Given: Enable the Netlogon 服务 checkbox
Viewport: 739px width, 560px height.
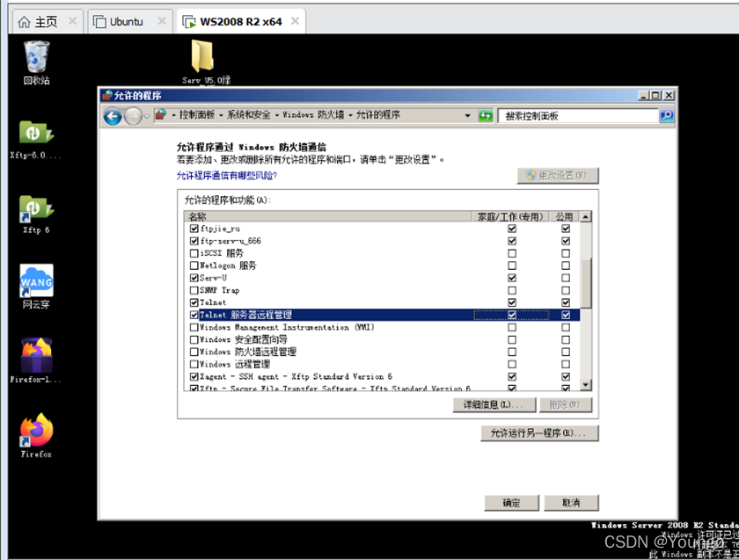Looking at the screenshot, I should click(x=194, y=265).
